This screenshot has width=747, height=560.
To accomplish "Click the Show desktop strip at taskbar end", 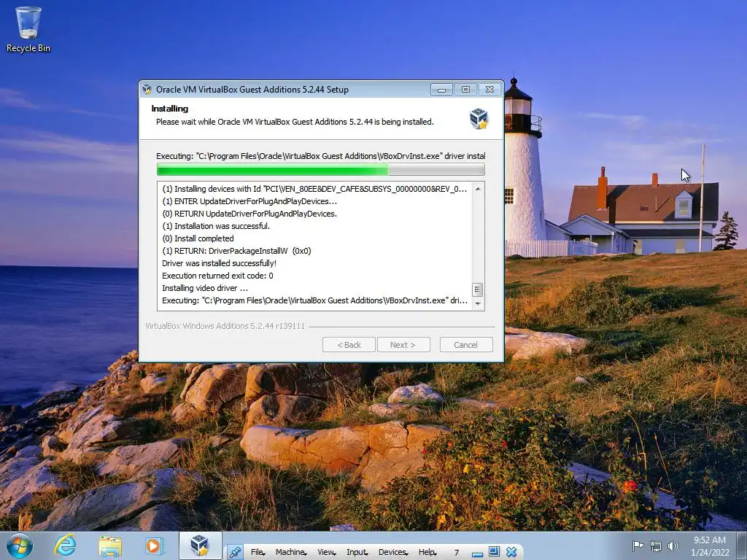I will click(743, 545).
